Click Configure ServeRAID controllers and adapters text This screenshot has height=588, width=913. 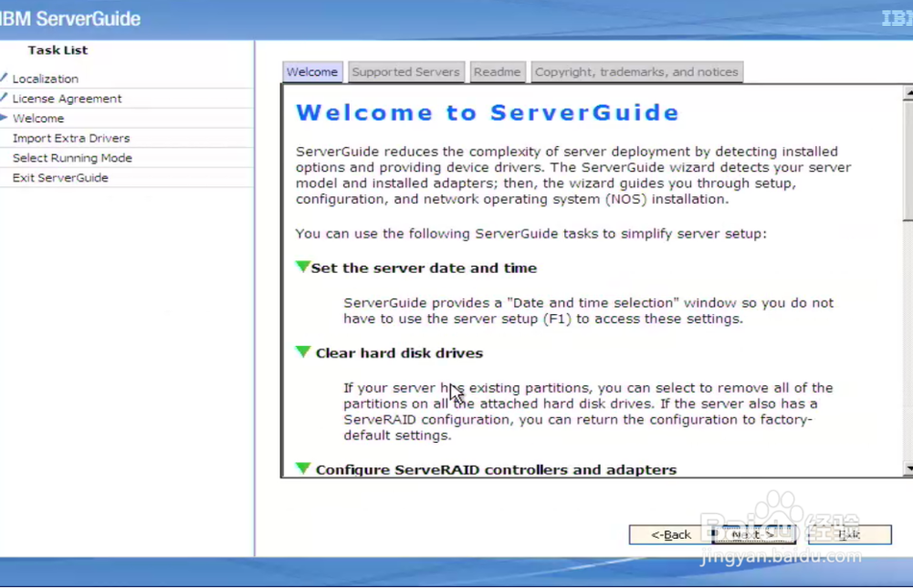pos(496,469)
